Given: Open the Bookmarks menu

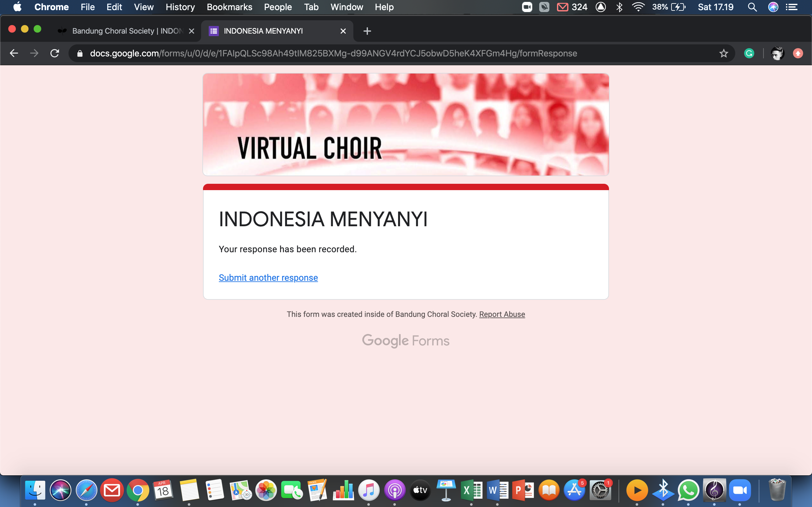Looking at the screenshot, I should click(229, 7).
